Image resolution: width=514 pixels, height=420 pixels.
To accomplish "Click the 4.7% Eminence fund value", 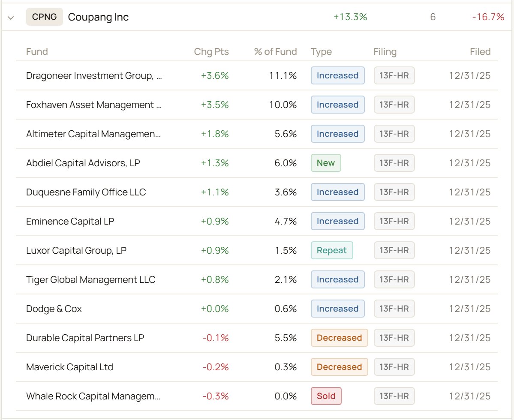I will pos(286,221).
